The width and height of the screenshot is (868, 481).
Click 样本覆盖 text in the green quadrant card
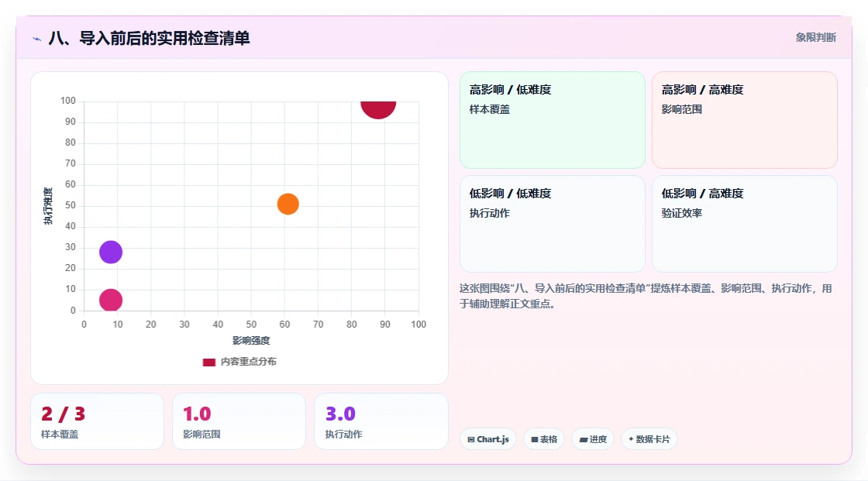(489, 109)
